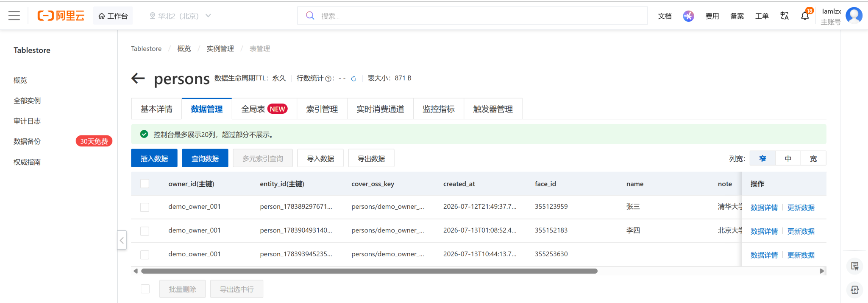Open the language switch icon

click(x=785, y=16)
